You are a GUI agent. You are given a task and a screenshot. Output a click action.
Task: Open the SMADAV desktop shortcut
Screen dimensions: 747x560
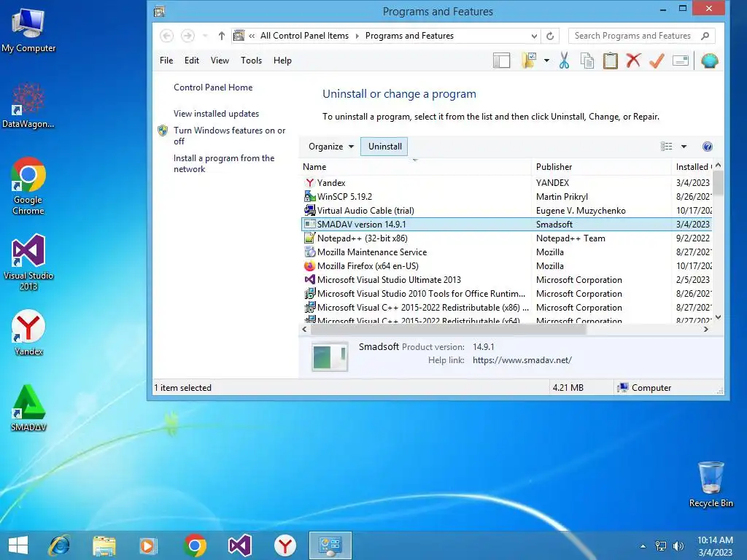(x=28, y=408)
